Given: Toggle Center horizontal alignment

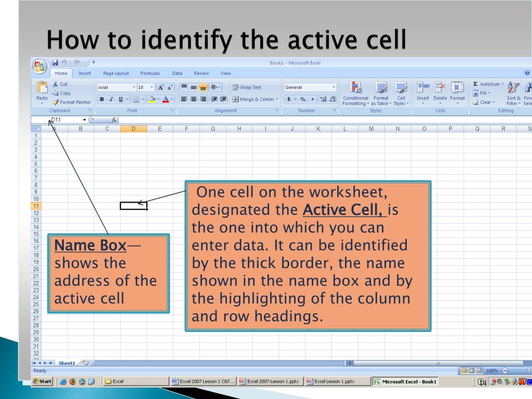Looking at the screenshot, I should (193, 99).
